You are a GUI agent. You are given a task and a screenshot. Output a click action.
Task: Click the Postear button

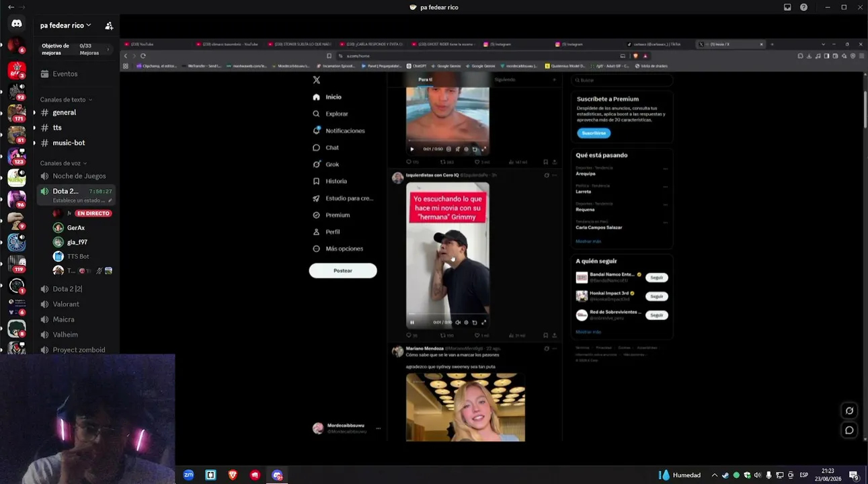[x=343, y=270]
